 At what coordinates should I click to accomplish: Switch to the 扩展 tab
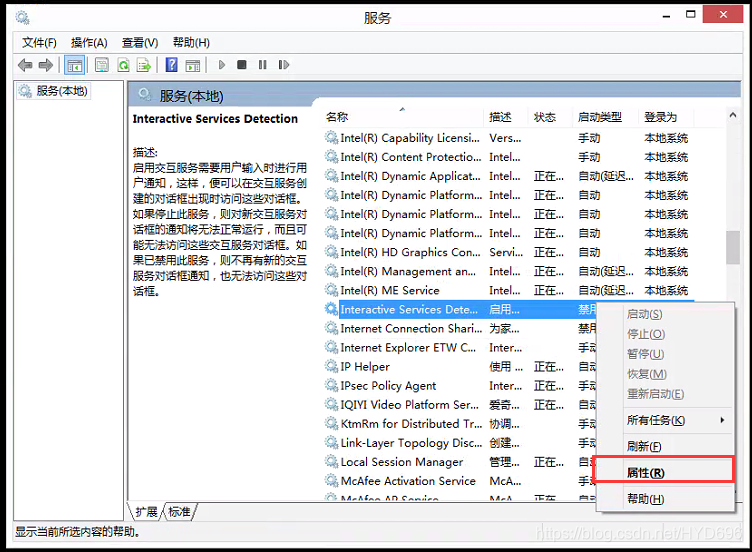coord(146,512)
